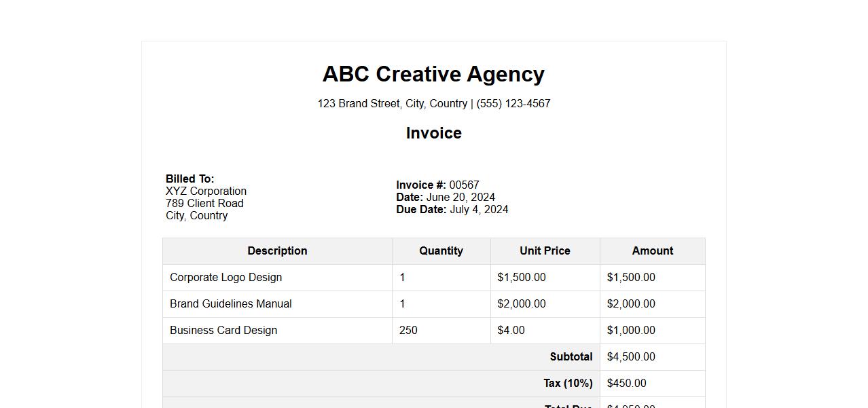The width and height of the screenshot is (868, 408).
Task: Click the $4.00 unit price cell
Action: coord(511,331)
